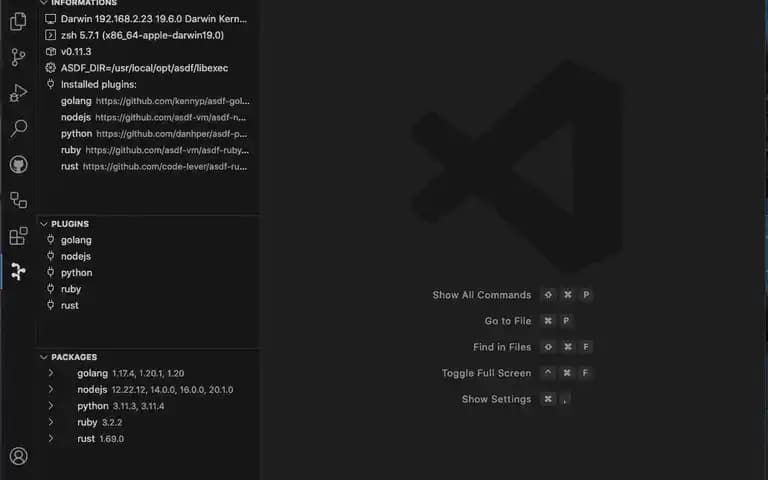Click the terminal icon beside zsh 5.7.1
The height and width of the screenshot is (480, 768).
pyautogui.click(x=50, y=35)
